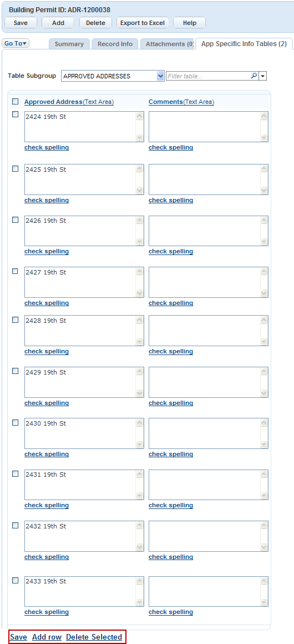The image size is (294, 644).
Task: Open the filter table options arrow
Action: (x=263, y=76)
